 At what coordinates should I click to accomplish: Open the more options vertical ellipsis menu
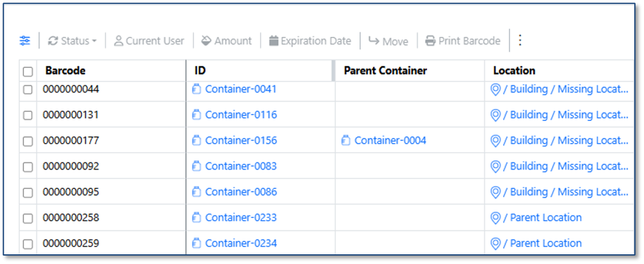click(x=520, y=40)
